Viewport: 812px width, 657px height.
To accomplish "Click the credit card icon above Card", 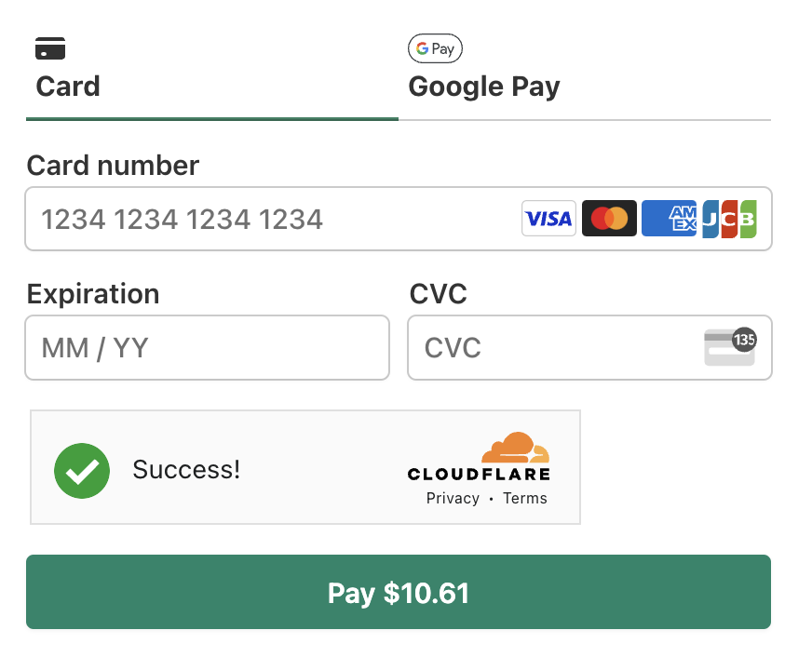I will point(50,48).
